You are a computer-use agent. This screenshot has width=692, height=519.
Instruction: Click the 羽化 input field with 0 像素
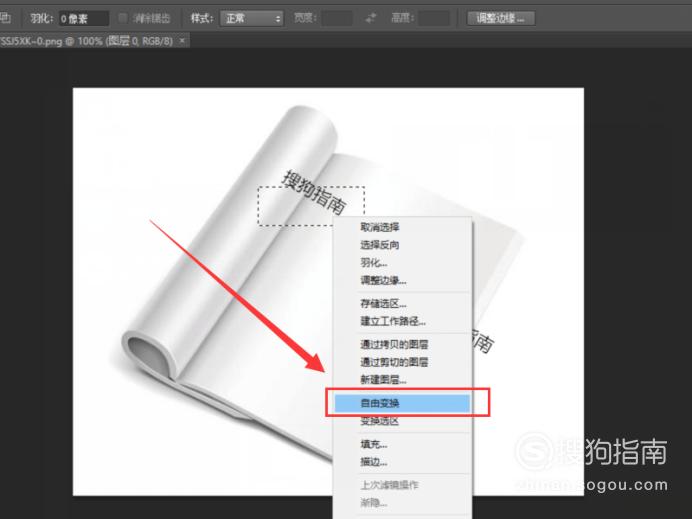click(x=84, y=19)
